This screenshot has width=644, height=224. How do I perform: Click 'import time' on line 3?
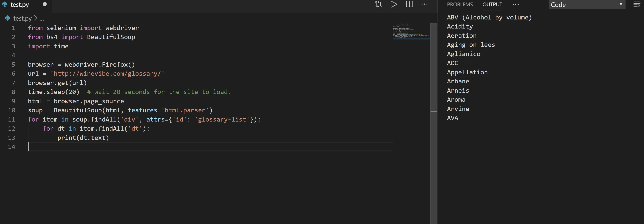pos(48,46)
